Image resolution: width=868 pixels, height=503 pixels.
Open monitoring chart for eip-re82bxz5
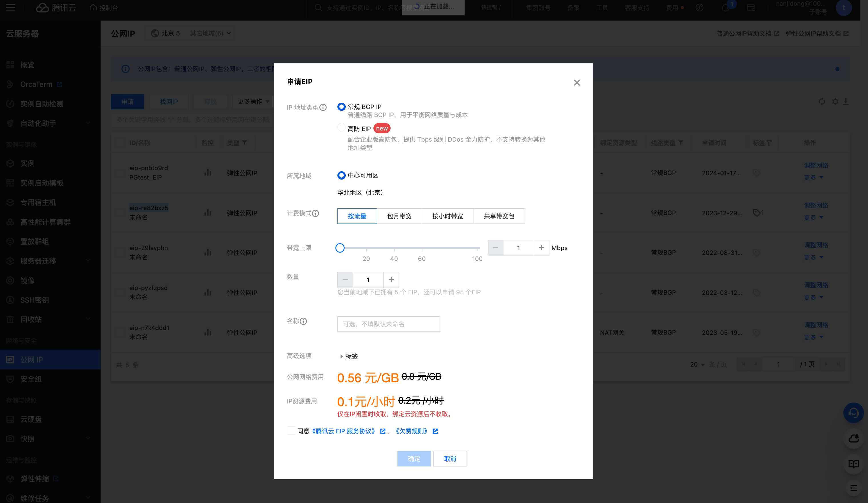[208, 212]
